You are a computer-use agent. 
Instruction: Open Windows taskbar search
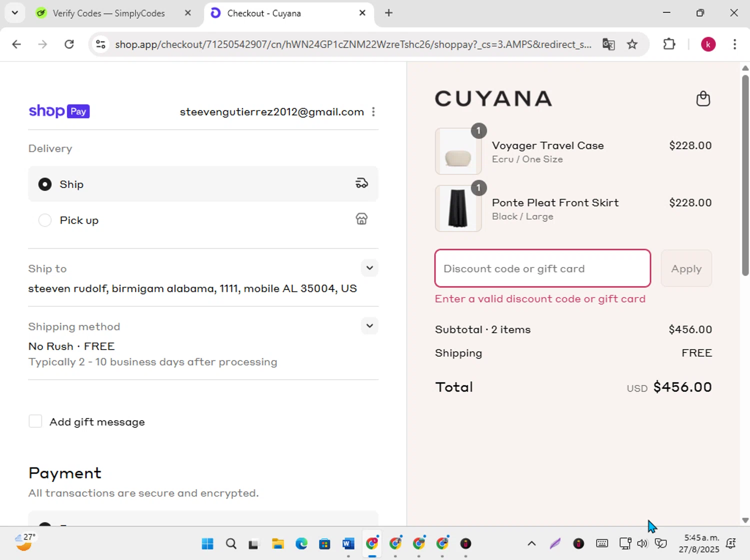point(231,543)
